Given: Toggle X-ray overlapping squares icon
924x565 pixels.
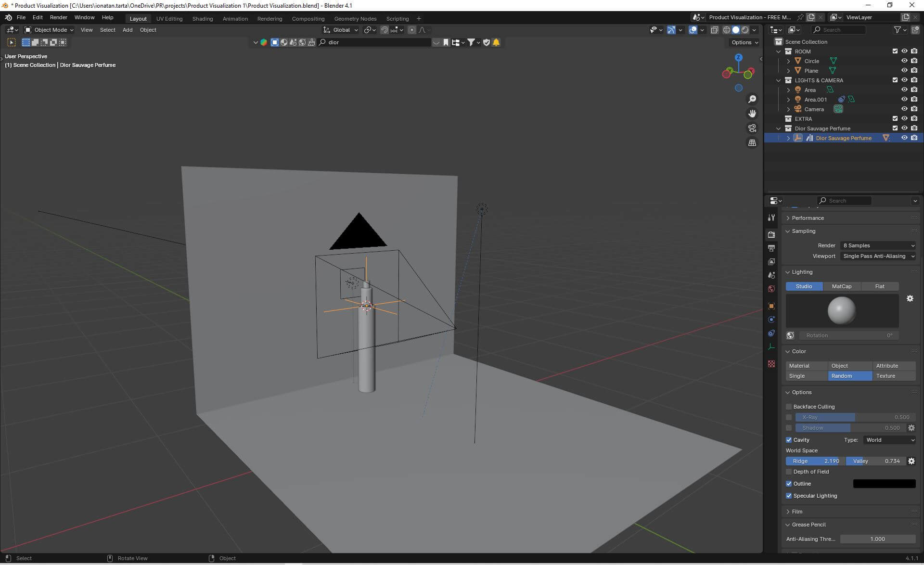Looking at the screenshot, I should (714, 30).
